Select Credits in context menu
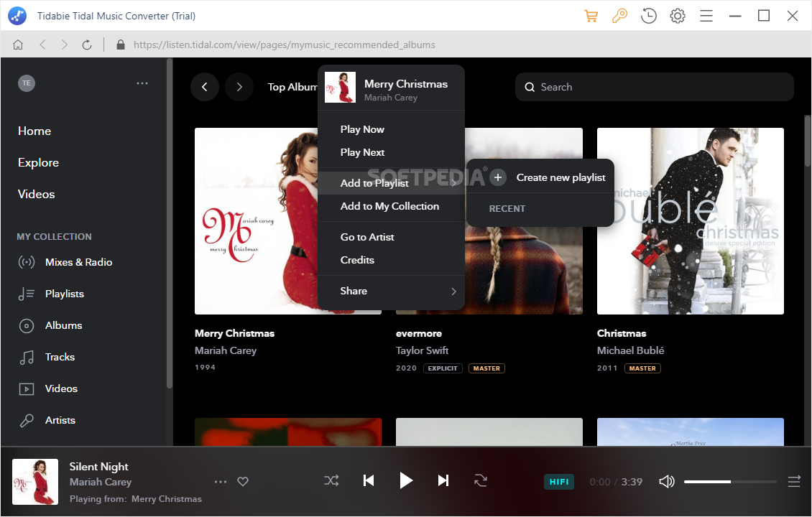Screen dimensions: 812x517 pos(391,260)
